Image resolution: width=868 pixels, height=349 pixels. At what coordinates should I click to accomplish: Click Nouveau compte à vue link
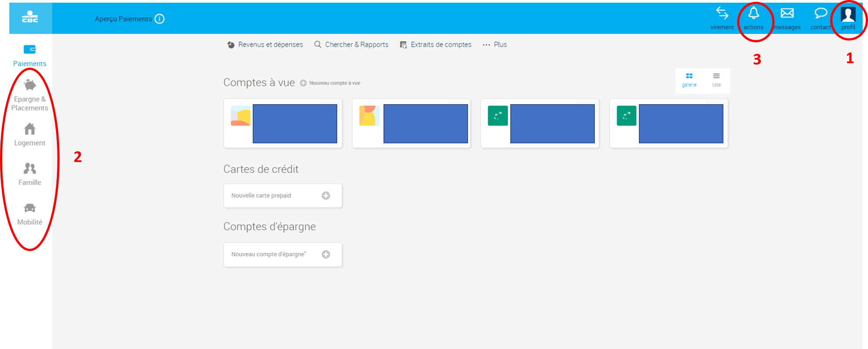(x=330, y=83)
